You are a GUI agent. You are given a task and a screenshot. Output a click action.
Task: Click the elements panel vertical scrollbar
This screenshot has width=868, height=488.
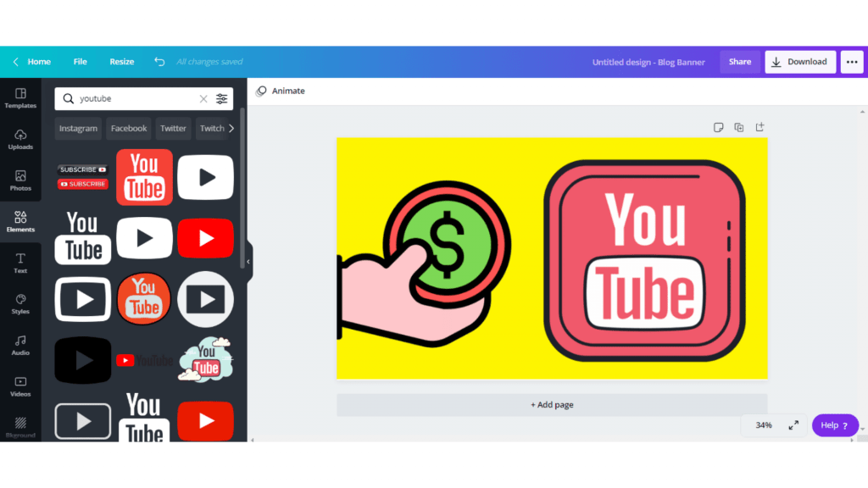[242, 188]
